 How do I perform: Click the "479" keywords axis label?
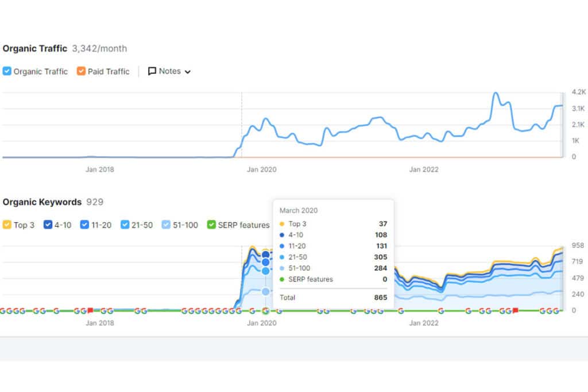coord(578,278)
